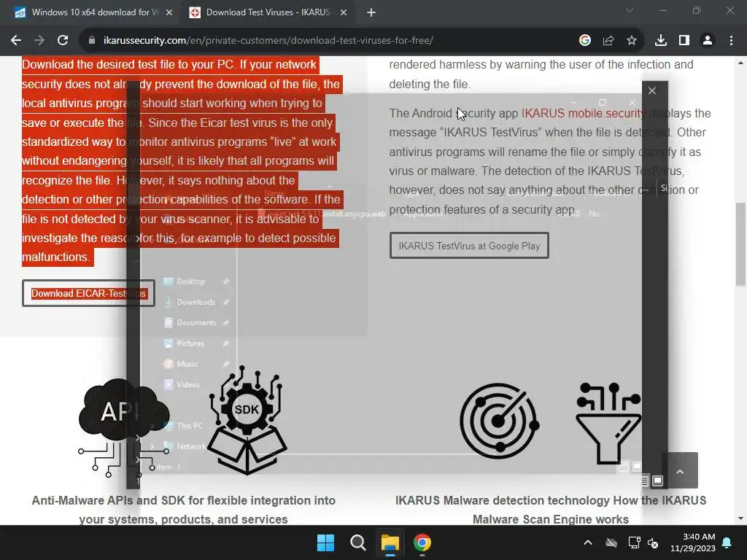This screenshot has width=747, height=560.
Task: Open the clock and date 3:40 AM
Action: click(x=693, y=542)
